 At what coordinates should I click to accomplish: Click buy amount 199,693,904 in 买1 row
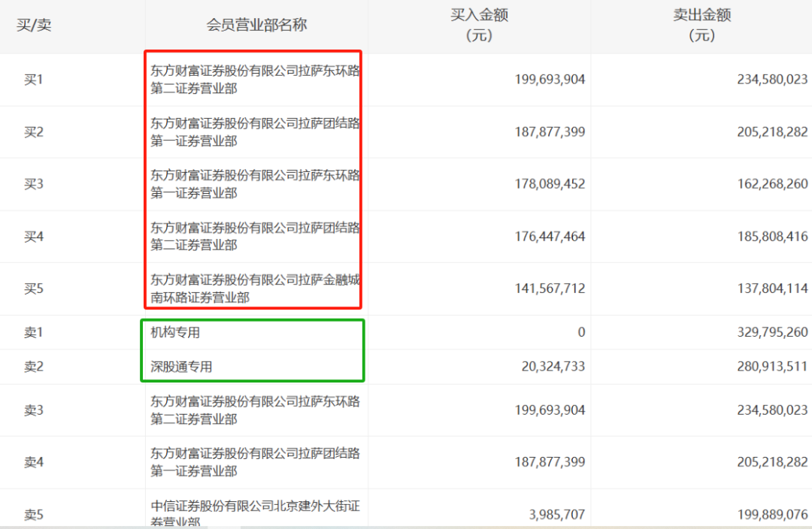coord(550,80)
